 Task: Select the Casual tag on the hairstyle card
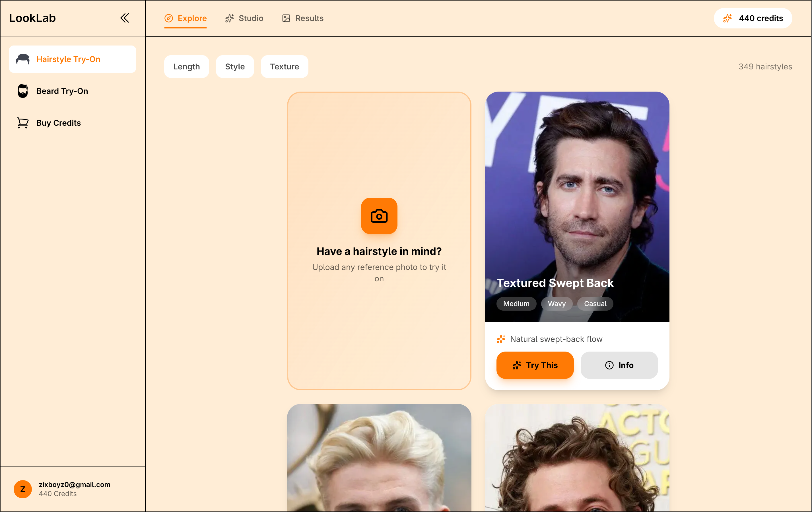pyautogui.click(x=595, y=304)
